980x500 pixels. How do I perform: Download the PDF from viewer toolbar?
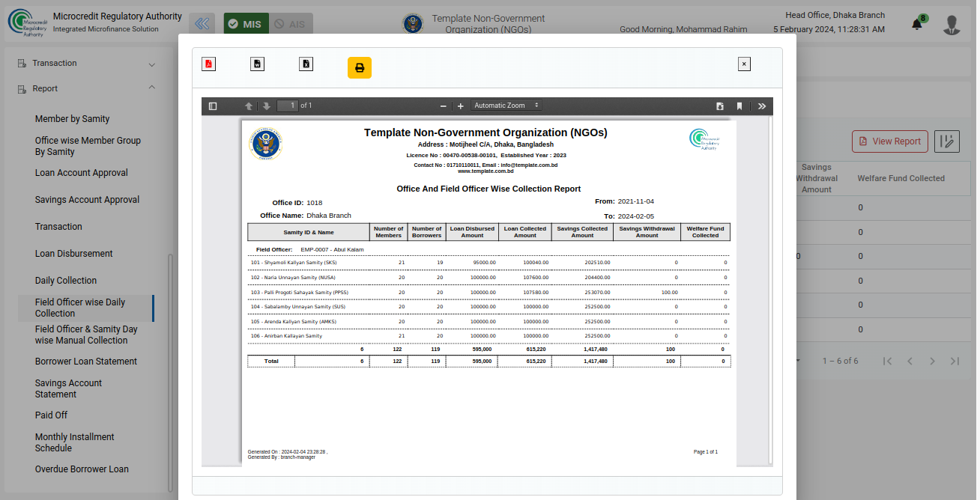pyautogui.click(x=720, y=106)
